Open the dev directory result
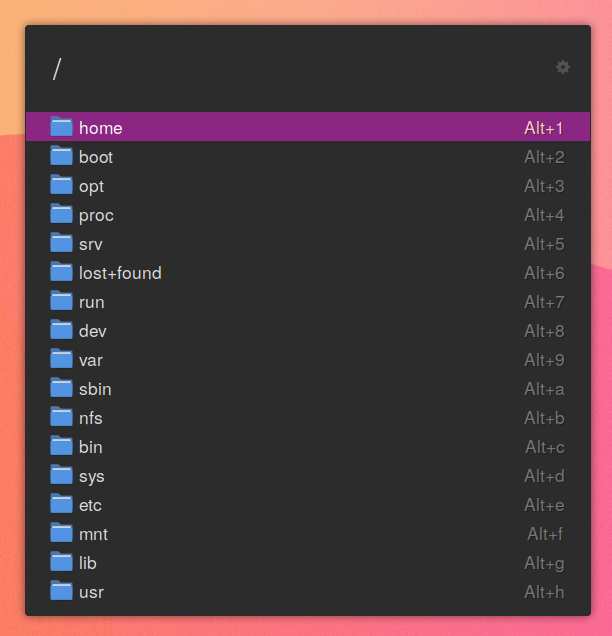The width and height of the screenshot is (612, 636). 308,331
